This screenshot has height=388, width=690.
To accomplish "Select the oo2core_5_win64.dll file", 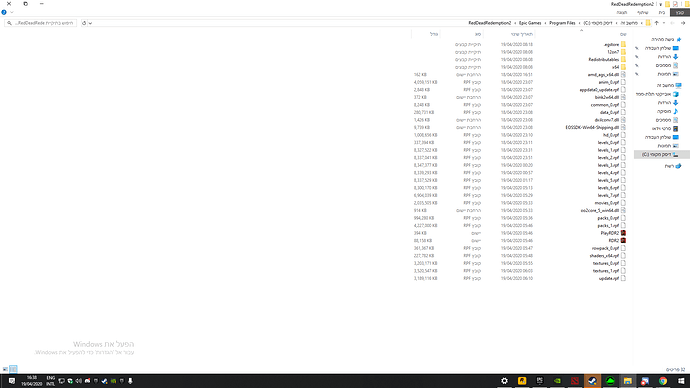I will [x=603, y=211].
